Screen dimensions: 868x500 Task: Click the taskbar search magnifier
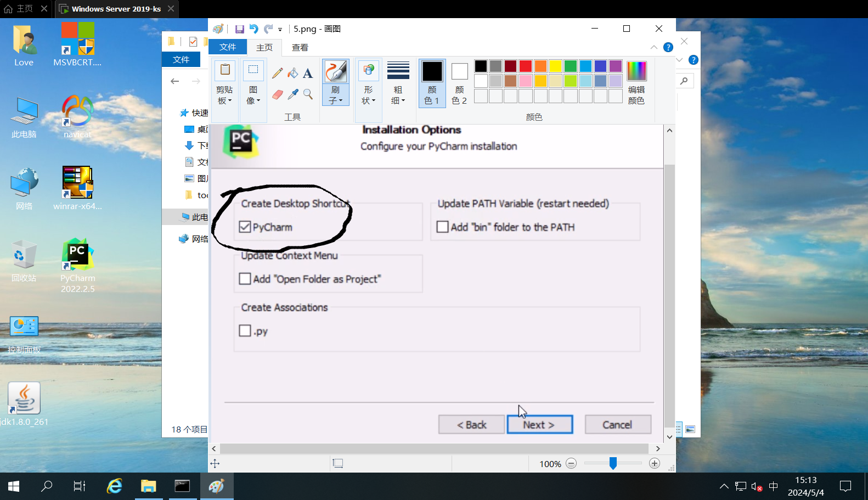[x=47, y=486]
